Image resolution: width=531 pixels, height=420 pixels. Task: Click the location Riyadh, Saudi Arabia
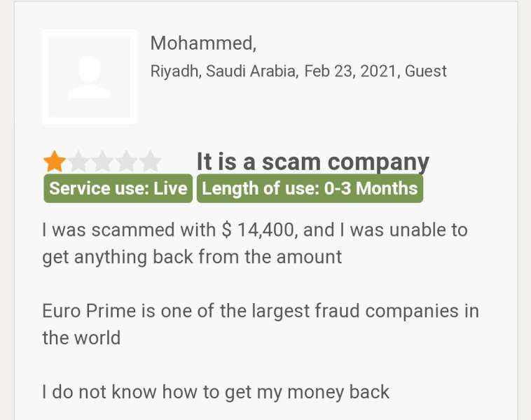coord(223,71)
